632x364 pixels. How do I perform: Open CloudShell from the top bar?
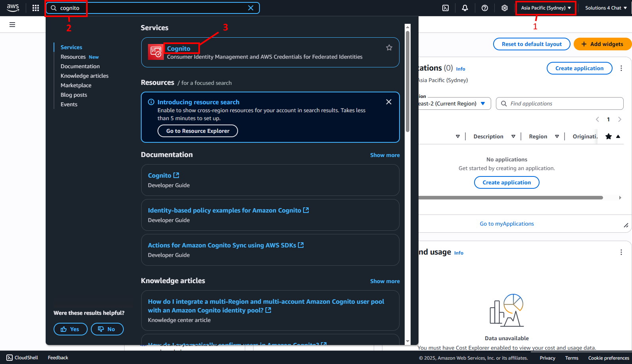[x=446, y=8]
